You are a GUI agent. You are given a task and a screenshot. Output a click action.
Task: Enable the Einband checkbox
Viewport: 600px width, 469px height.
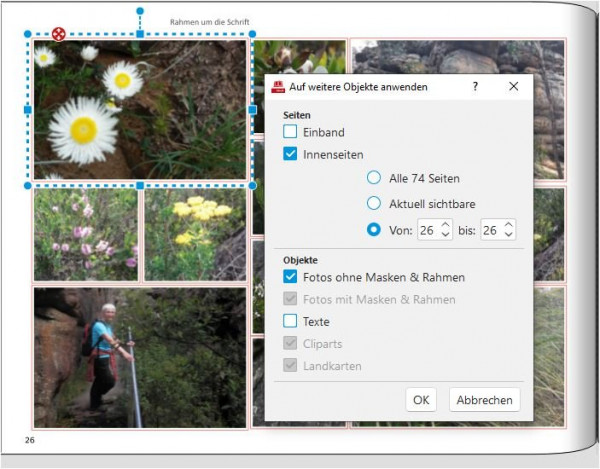[290, 132]
